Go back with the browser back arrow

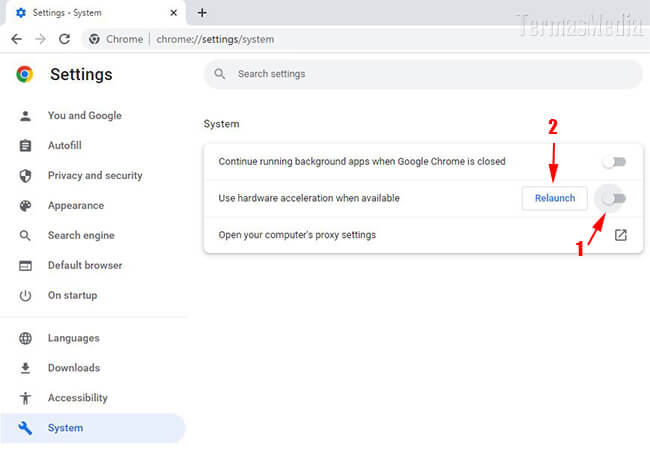17,39
